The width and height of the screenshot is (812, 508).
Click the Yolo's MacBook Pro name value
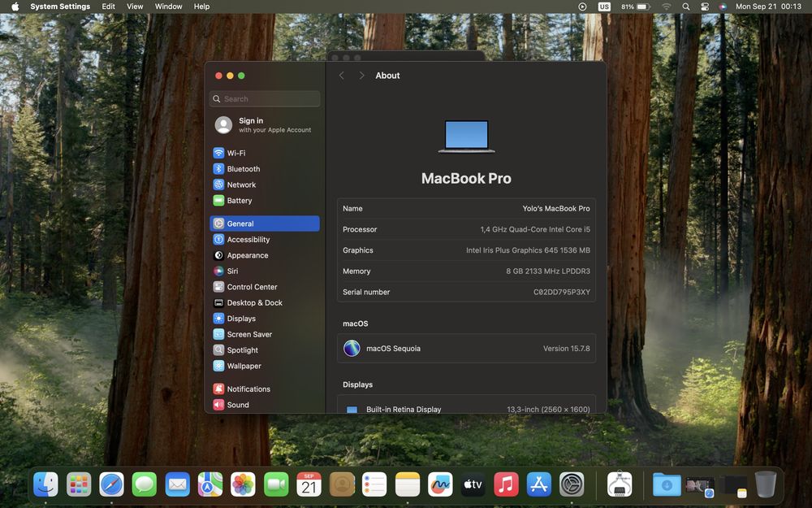point(556,208)
